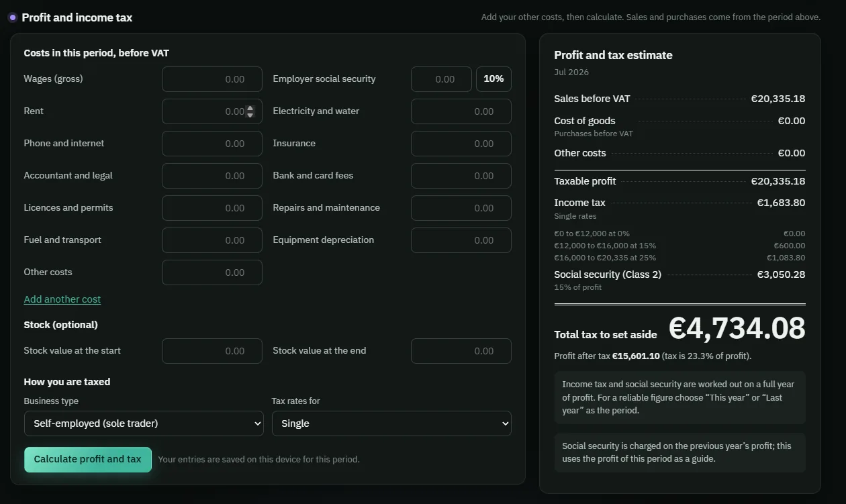Click the Wages (gross) amount field
This screenshot has width=846, height=504.
click(212, 79)
